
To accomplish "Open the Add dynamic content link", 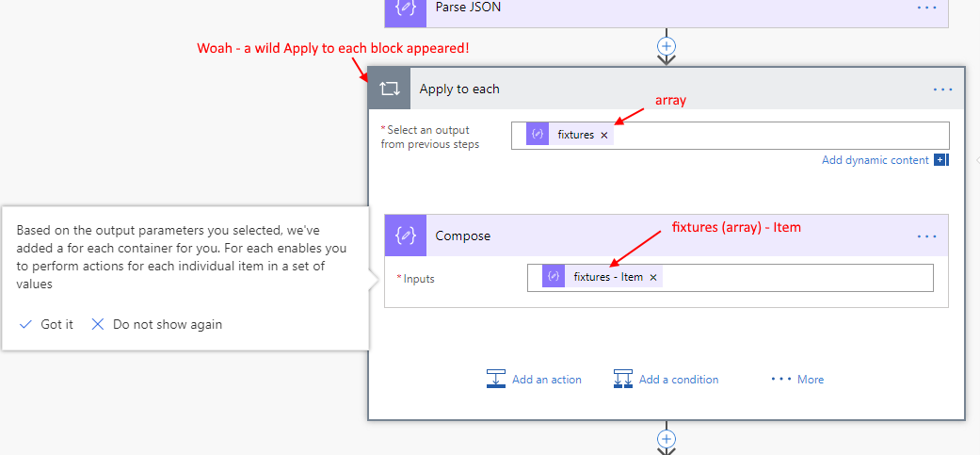I will click(875, 160).
